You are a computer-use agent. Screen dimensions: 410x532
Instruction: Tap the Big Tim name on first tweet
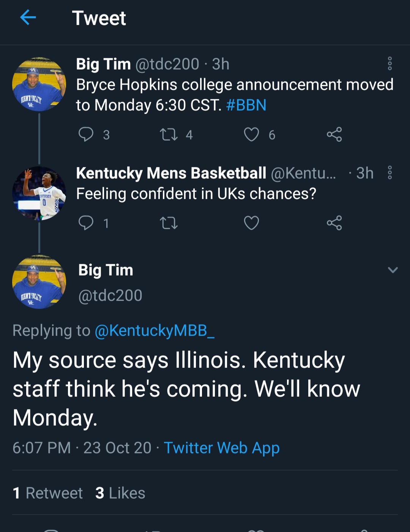click(103, 64)
